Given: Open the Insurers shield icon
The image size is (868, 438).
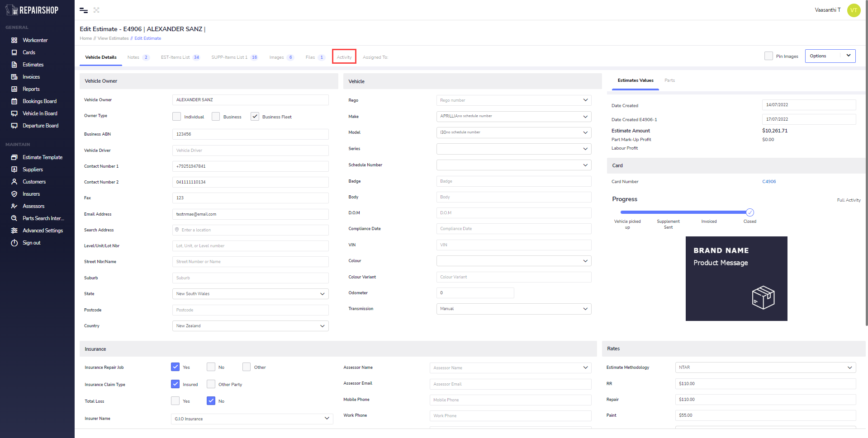Looking at the screenshot, I should point(14,194).
